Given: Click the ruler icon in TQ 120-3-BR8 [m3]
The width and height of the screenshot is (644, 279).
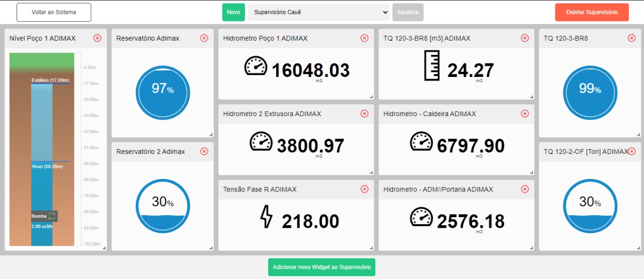Looking at the screenshot, I should coord(432,66).
